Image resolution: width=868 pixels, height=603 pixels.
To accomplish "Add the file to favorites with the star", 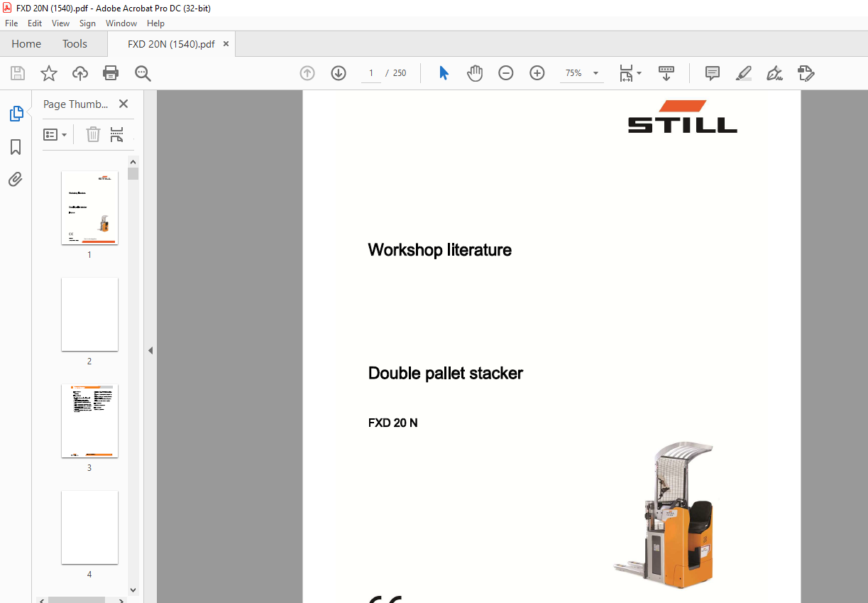I will pyautogui.click(x=49, y=73).
